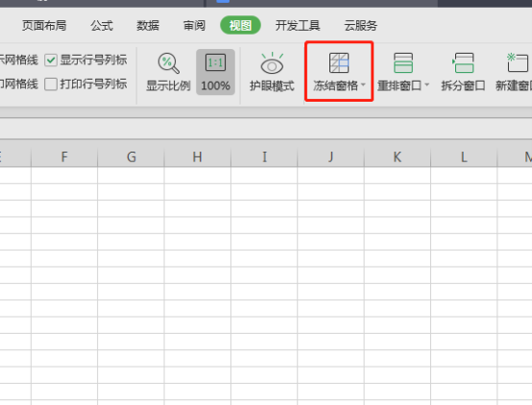Enable the 打印行号列标 checkbox
532x405 pixels.
[x=51, y=84]
